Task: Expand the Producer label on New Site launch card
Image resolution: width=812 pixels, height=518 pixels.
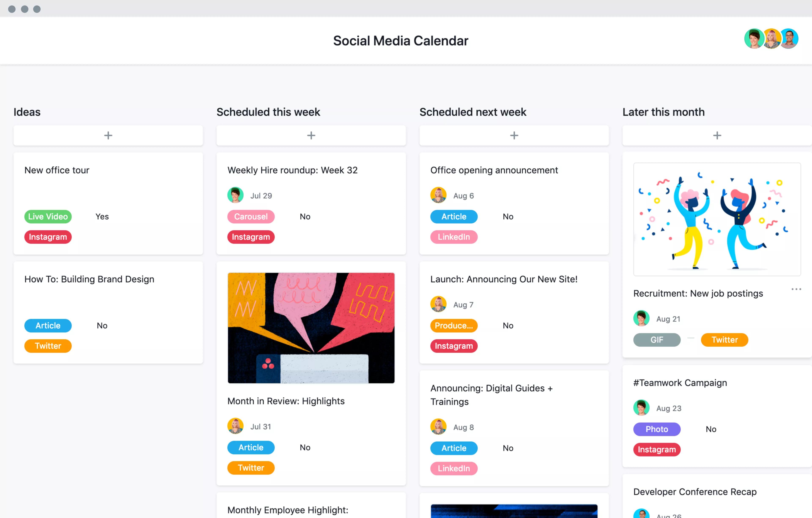Action: click(453, 325)
